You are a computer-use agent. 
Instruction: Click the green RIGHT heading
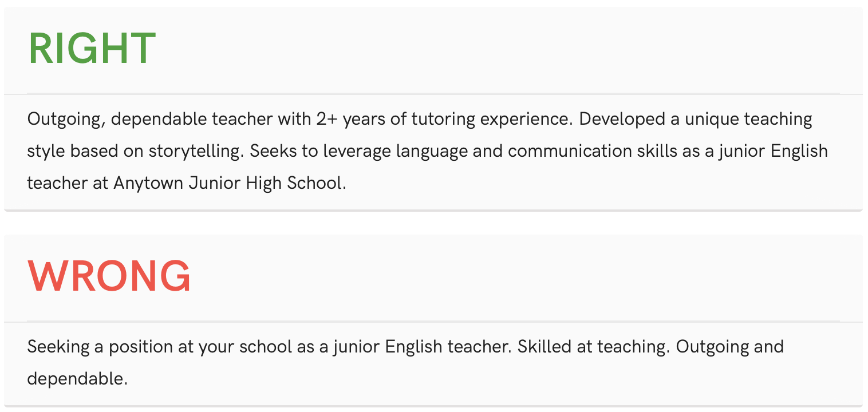[x=92, y=49]
